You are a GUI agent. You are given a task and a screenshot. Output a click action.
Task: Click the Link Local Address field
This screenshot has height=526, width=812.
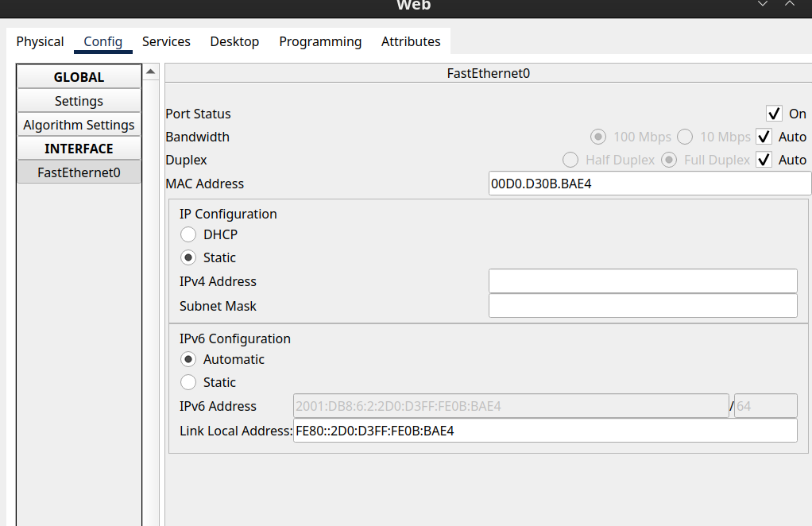click(x=544, y=431)
